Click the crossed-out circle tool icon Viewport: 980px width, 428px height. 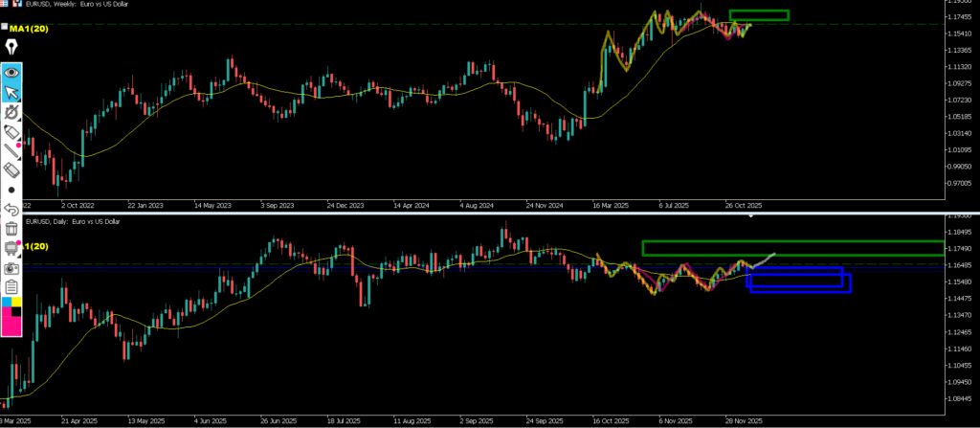point(11,112)
